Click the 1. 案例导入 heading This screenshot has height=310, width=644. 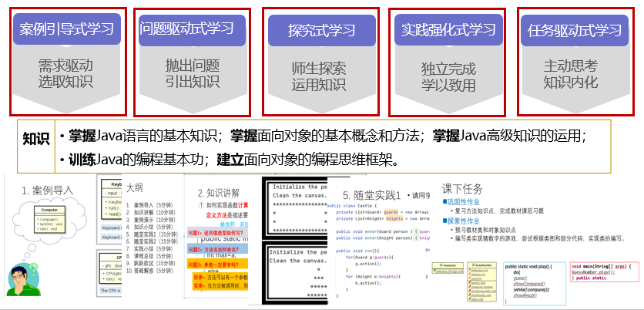coord(47,190)
